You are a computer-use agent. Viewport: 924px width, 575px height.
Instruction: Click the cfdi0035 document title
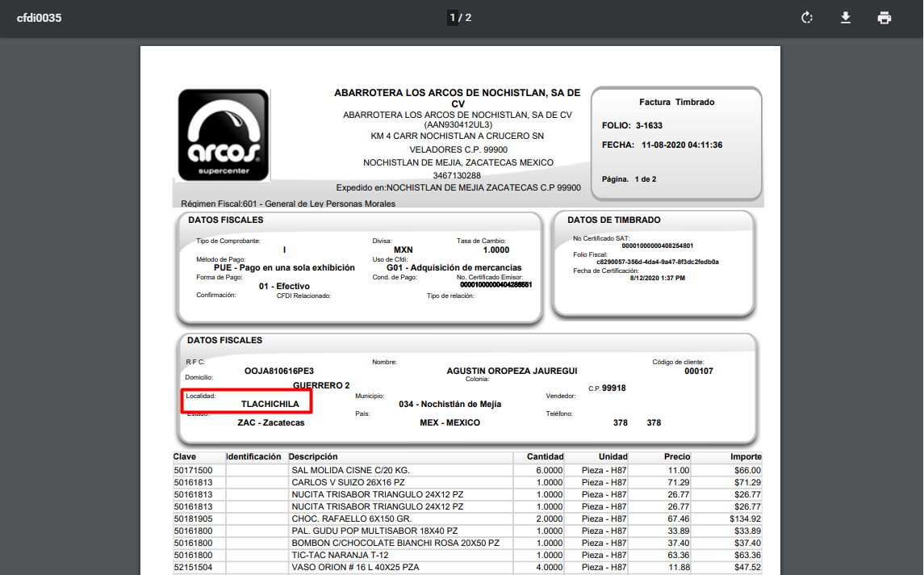point(39,18)
